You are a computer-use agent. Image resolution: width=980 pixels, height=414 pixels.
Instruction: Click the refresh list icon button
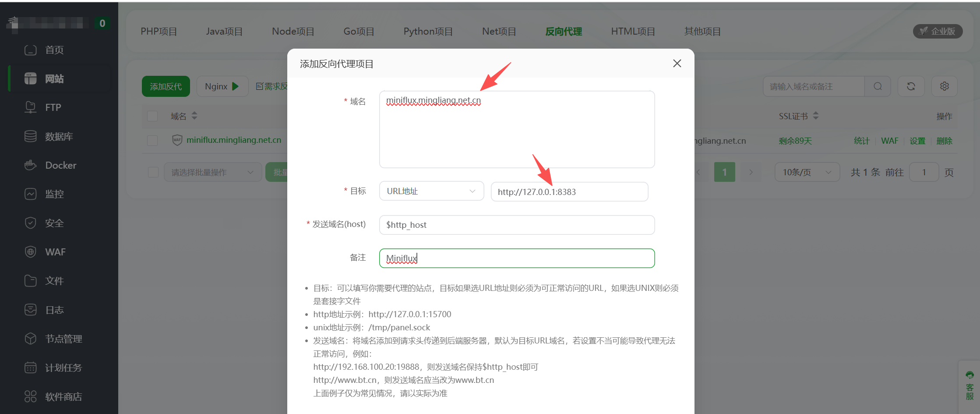(911, 86)
